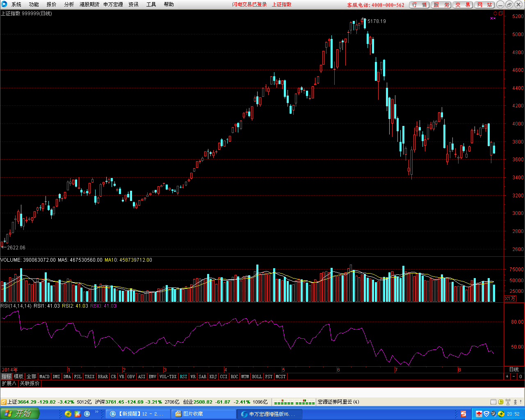Click the 网站 button

(484, 5)
